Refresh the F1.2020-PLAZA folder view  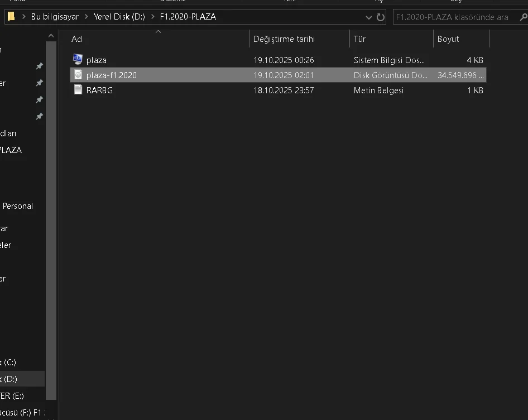(381, 17)
